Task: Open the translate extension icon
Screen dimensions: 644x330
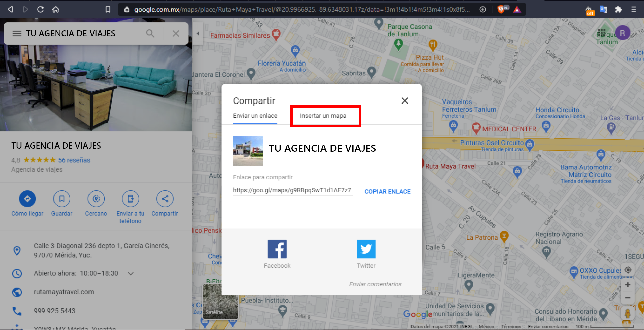Action: tap(603, 9)
